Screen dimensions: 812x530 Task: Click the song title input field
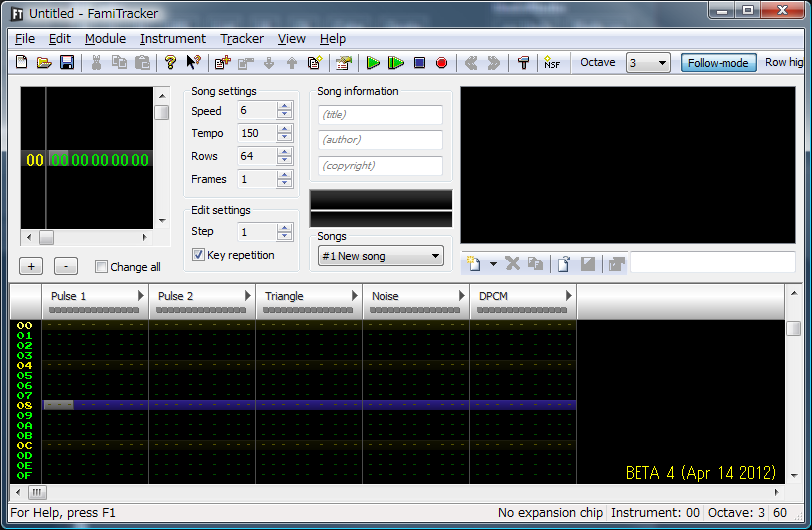[x=380, y=114]
